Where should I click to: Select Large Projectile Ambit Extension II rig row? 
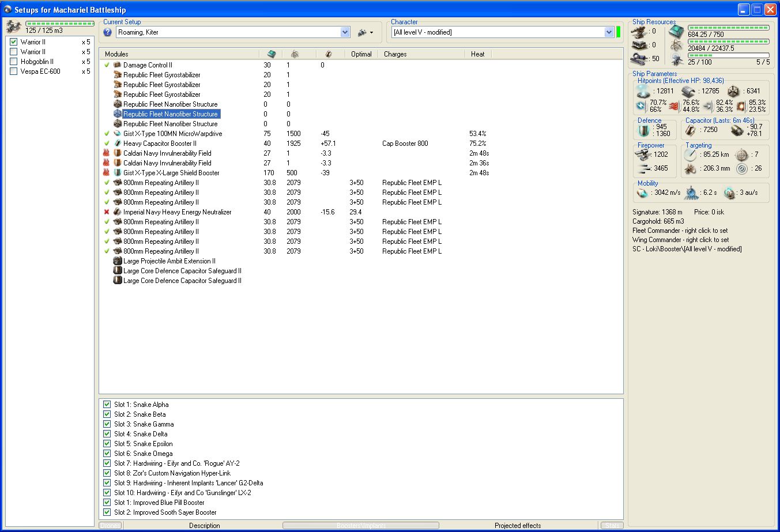pos(169,261)
